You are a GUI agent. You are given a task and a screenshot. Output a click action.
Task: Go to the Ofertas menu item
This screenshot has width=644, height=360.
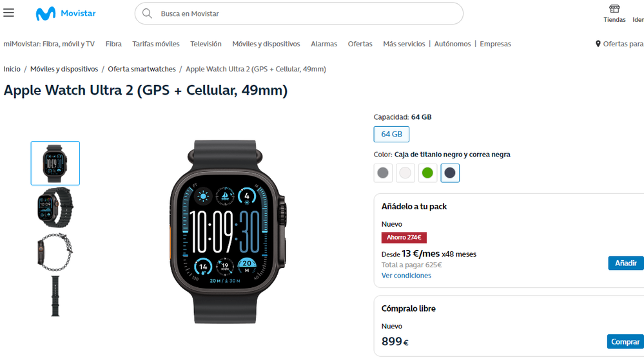pos(360,44)
